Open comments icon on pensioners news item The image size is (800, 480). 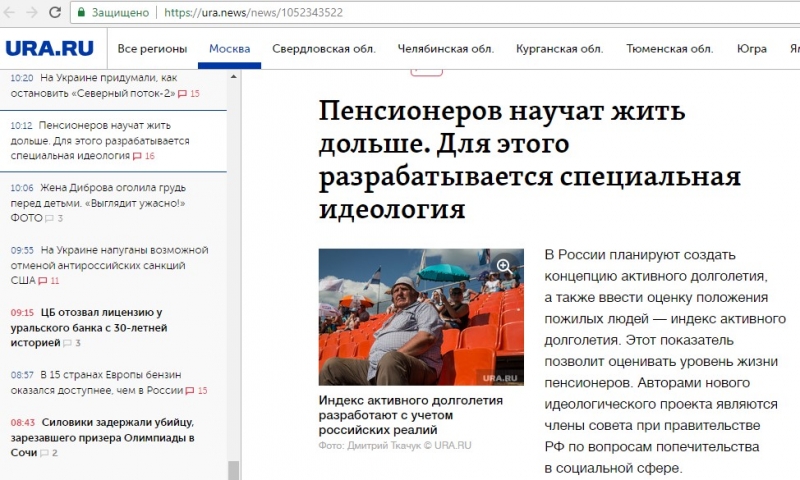pyautogui.click(x=137, y=157)
